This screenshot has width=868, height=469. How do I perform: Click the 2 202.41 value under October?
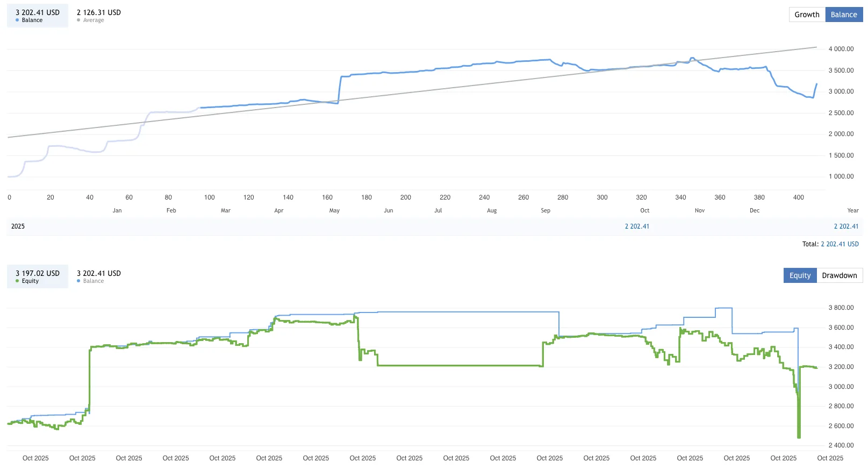point(637,226)
